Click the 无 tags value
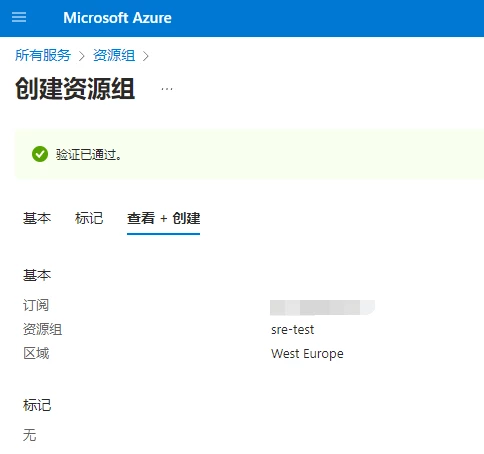Screen dimensions: 484x454 29,435
